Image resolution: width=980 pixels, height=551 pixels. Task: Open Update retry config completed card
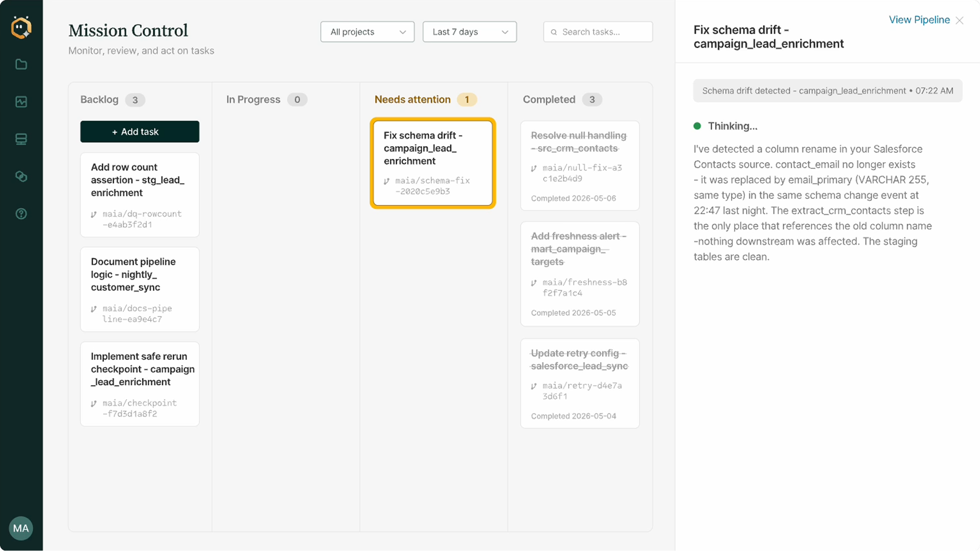point(580,383)
